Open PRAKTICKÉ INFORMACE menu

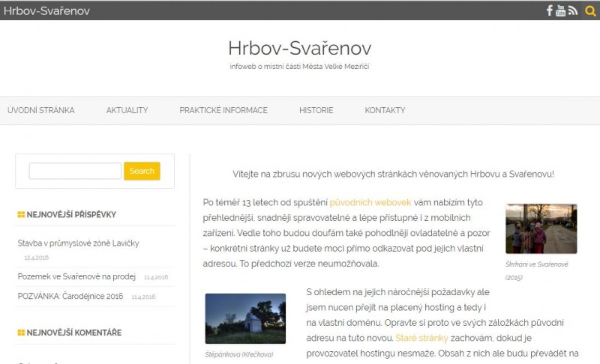(x=223, y=110)
